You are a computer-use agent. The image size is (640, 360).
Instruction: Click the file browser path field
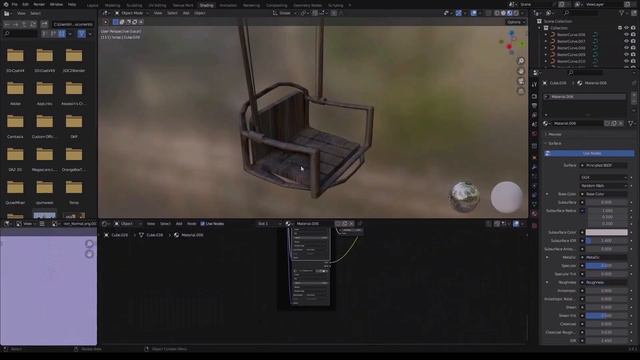pyautogui.click(x=73, y=24)
